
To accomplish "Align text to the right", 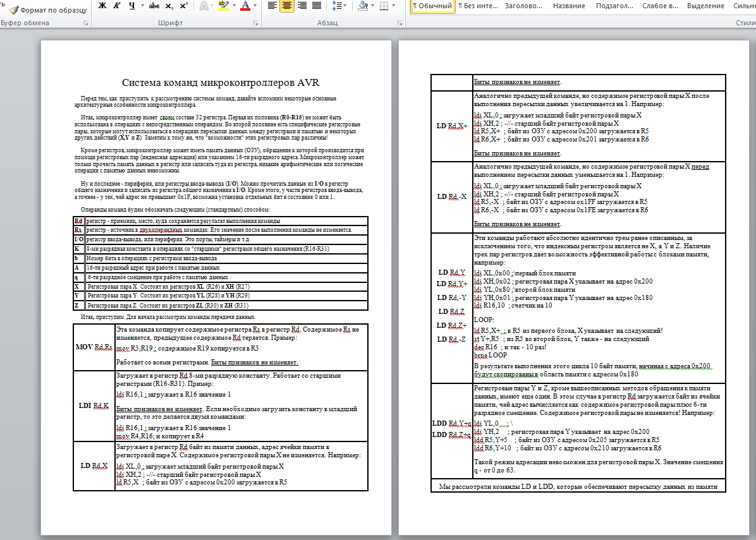I will point(302,6).
